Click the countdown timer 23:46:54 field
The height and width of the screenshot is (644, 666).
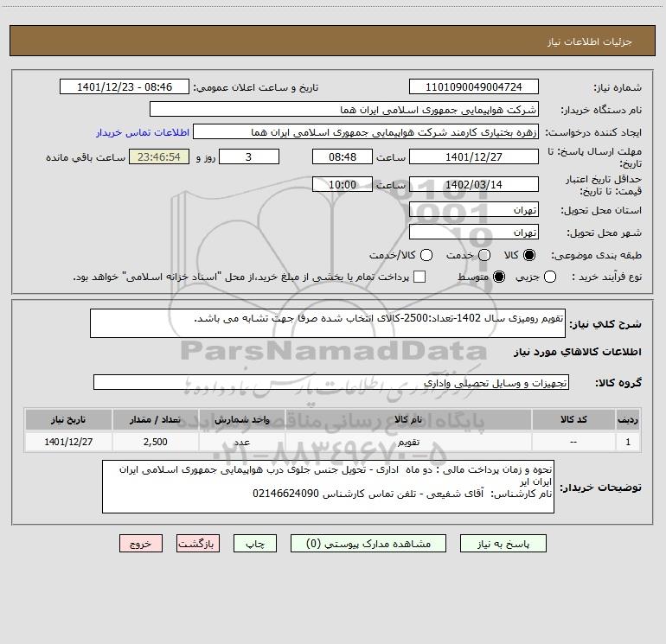click(159, 156)
